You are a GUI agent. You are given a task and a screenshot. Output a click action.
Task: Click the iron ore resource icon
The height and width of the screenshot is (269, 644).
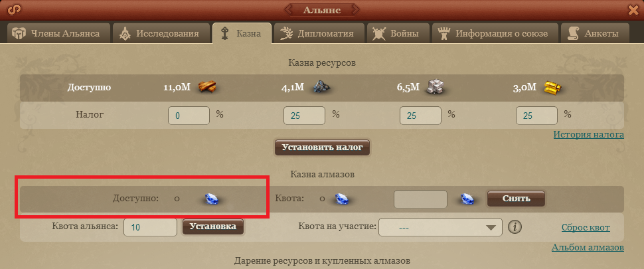pyautogui.click(x=321, y=86)
